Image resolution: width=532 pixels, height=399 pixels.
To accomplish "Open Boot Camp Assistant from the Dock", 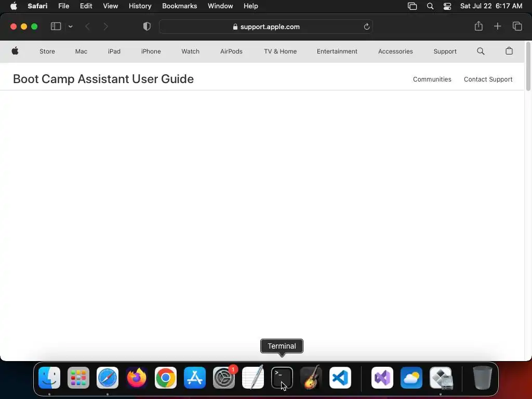I will pyautogui.click(x=441, y=377).
